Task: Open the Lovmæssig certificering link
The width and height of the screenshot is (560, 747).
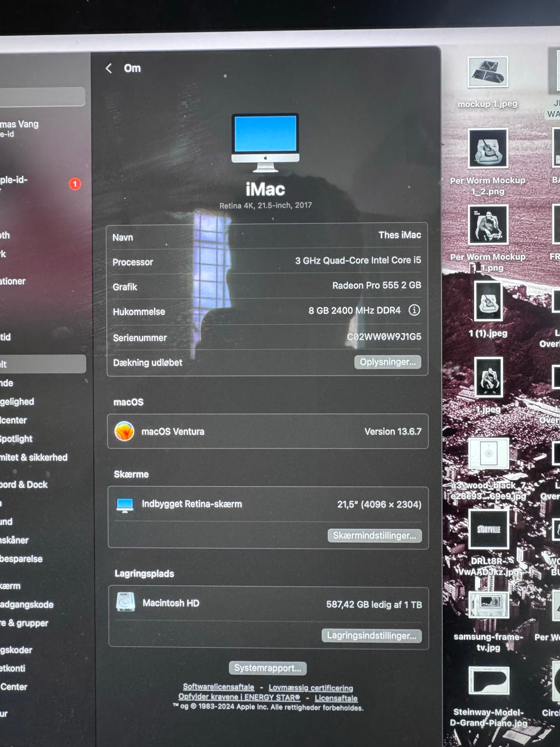Action: pos(310,687)
